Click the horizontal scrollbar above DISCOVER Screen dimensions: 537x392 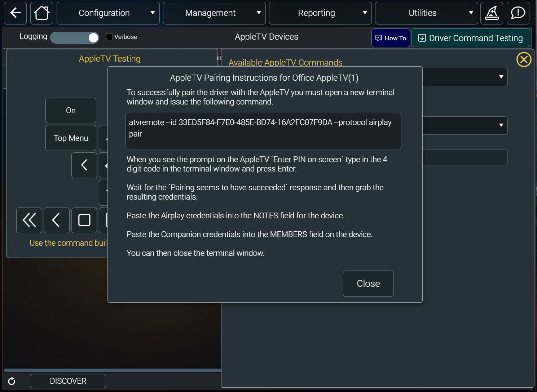[x=113, y=370]
